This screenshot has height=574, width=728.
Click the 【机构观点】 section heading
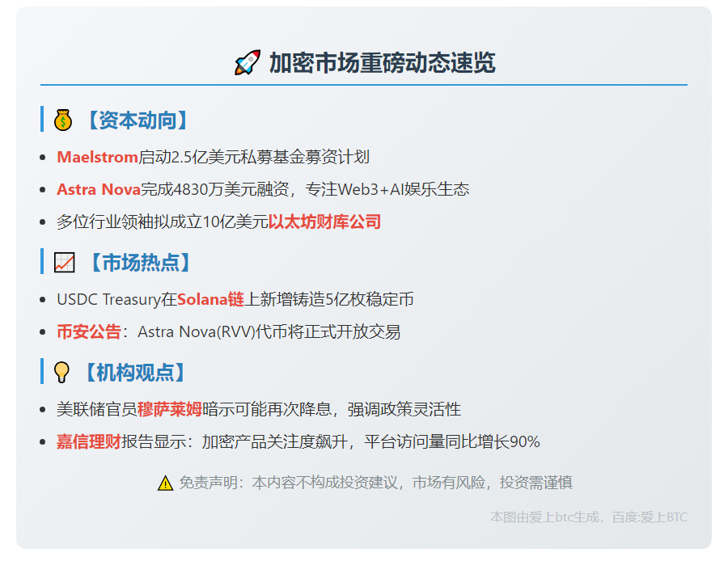(x=135, y=373)
